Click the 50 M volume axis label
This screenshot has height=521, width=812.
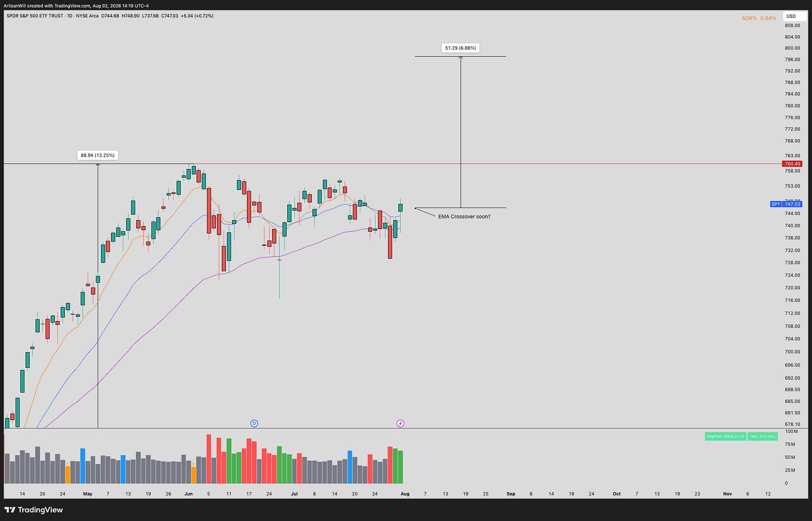(790, 457)
